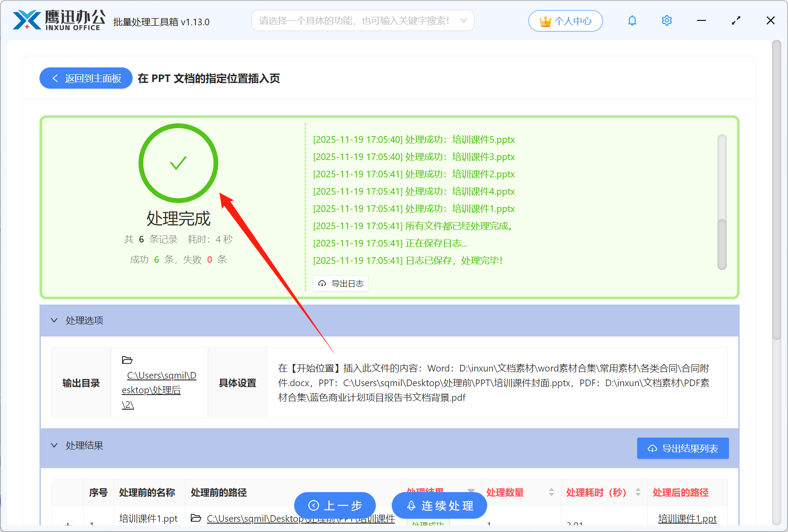This screenshot has width=788, height=532.
Task: Open the function search dropdown
Action: (x=463, y=20)
